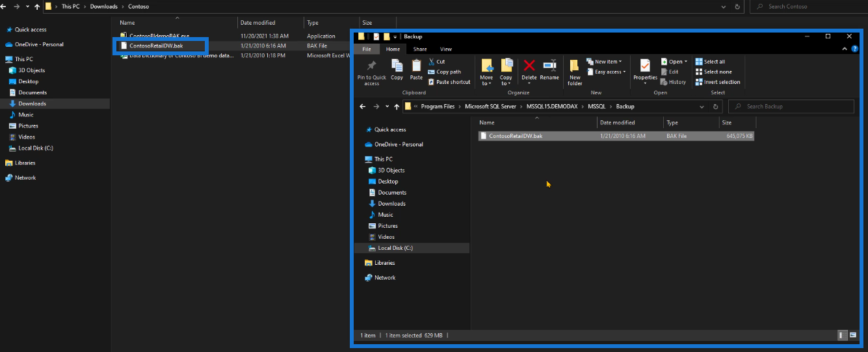The image size is (868, 352).
Task: Click the Paste icon in the ribbon
Action: click(416, 70)
